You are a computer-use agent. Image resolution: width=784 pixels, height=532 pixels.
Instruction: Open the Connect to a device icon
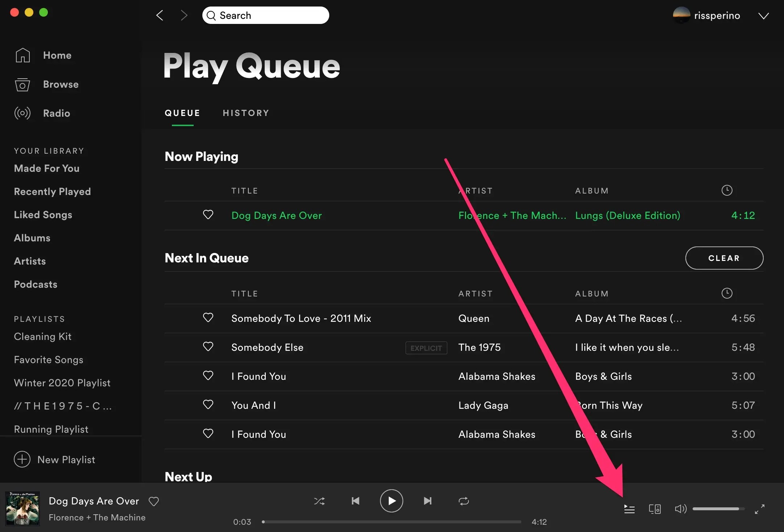(655, 509)
